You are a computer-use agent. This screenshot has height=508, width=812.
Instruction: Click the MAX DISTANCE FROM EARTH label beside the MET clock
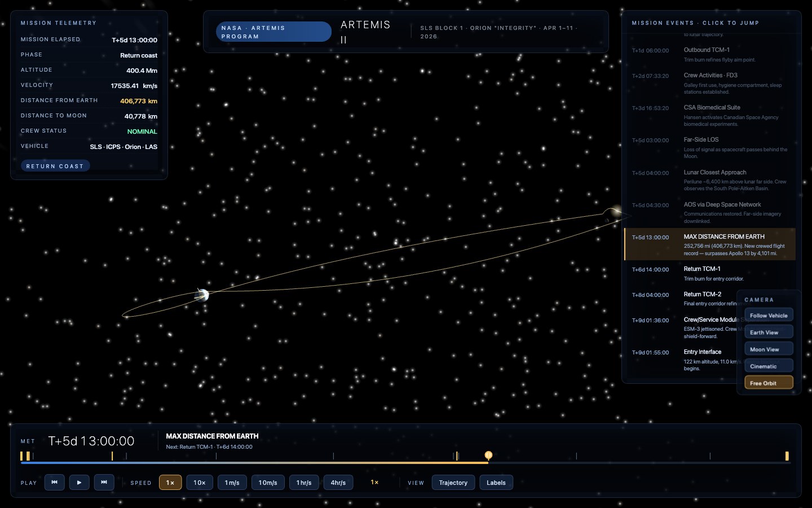[x=212, y=436]
